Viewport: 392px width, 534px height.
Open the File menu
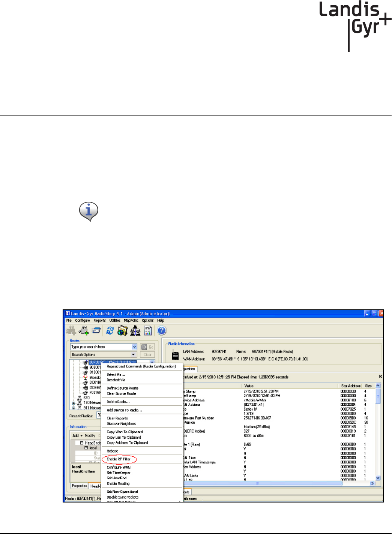click(69, 321)
